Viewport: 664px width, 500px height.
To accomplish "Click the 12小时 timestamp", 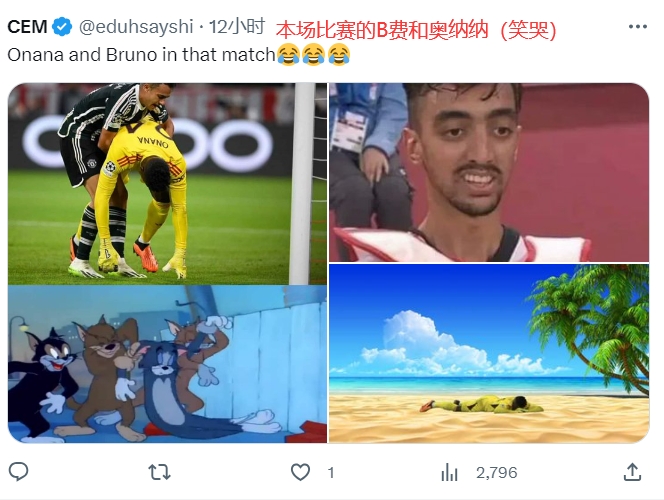I will [x=237, y=27].
